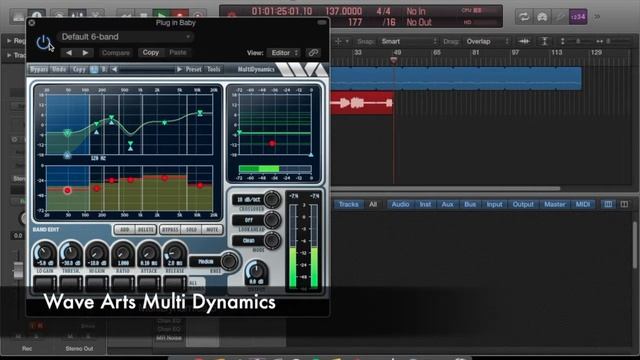640x360 pixels.
Task: Click the tool selector crosshair icon
Action: pyautogui.click(x=338, y=41)
